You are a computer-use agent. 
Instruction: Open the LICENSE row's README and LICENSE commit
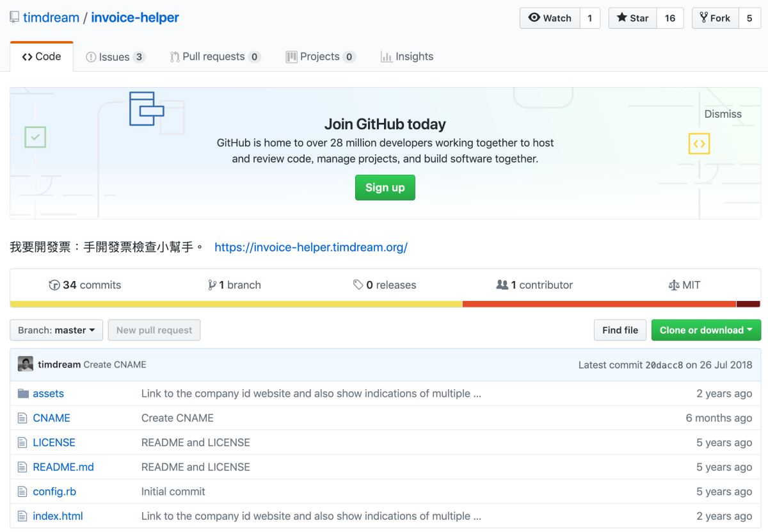(x=196, y=442)
